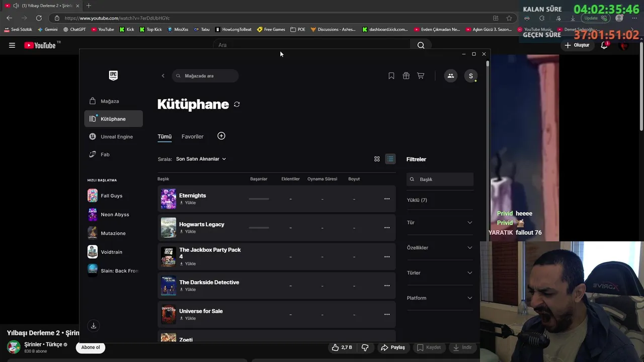Screen dimensions: 644x362
Task: Bookmark this page with star icon
Action: point(509,18)
